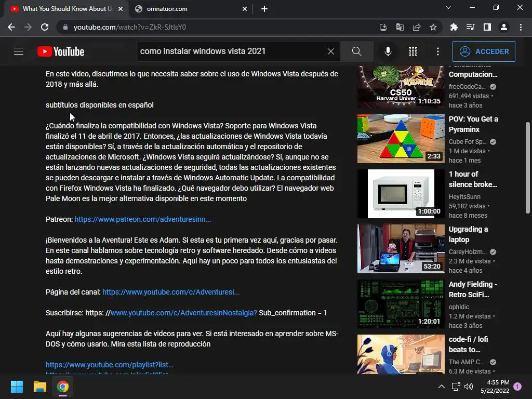Click the install app icon in address bar
Screen dimensions: 532x399
click(x=383, y=27)
